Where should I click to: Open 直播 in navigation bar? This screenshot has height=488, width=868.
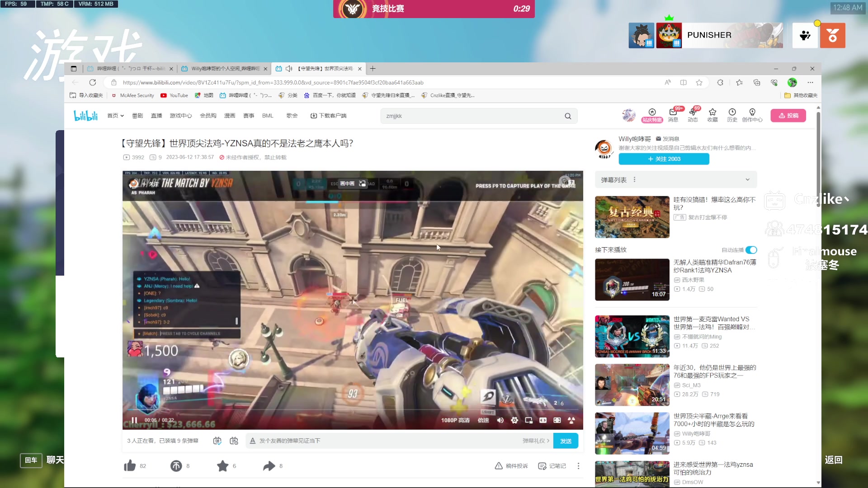(x=156, y=116)
